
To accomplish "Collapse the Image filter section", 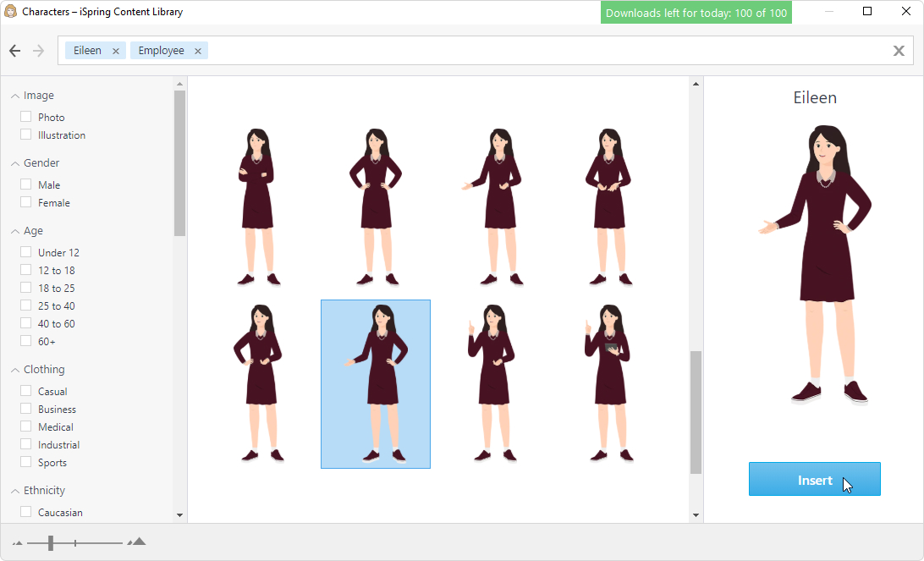I will point(15,96).
